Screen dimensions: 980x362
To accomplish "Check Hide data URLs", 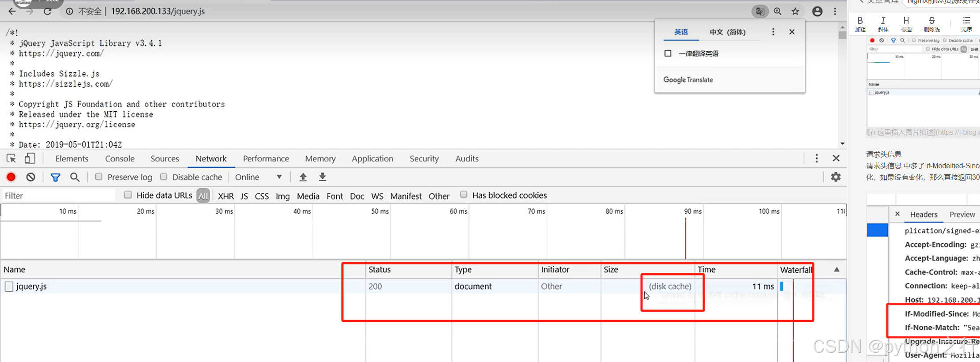I will click(128, 195).
